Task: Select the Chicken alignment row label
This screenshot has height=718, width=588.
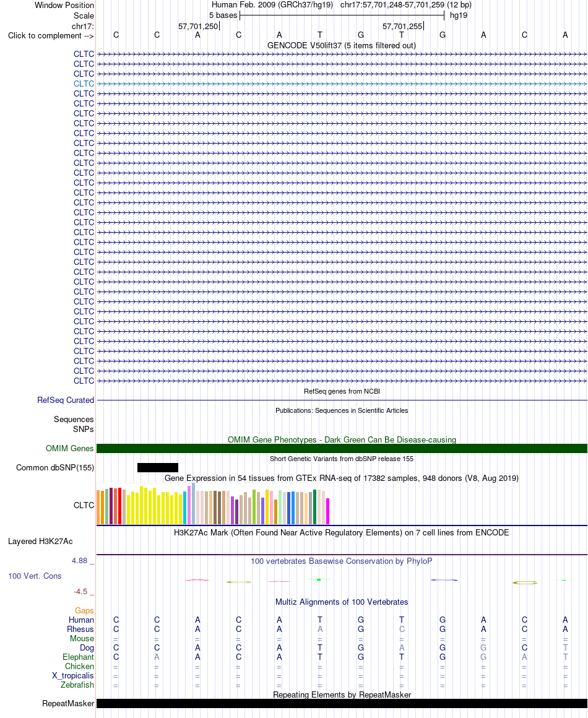Action: pos(79,667)
